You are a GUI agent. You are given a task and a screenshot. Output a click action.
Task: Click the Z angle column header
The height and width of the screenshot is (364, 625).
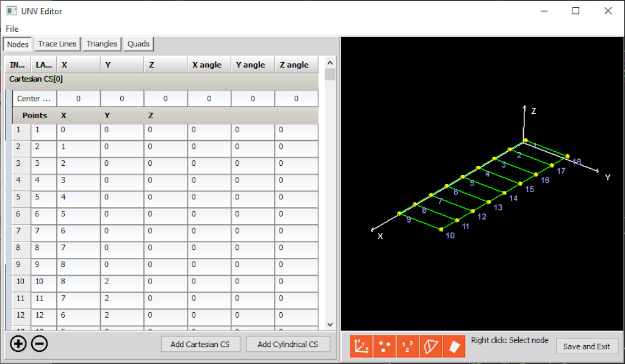[296, 65]
